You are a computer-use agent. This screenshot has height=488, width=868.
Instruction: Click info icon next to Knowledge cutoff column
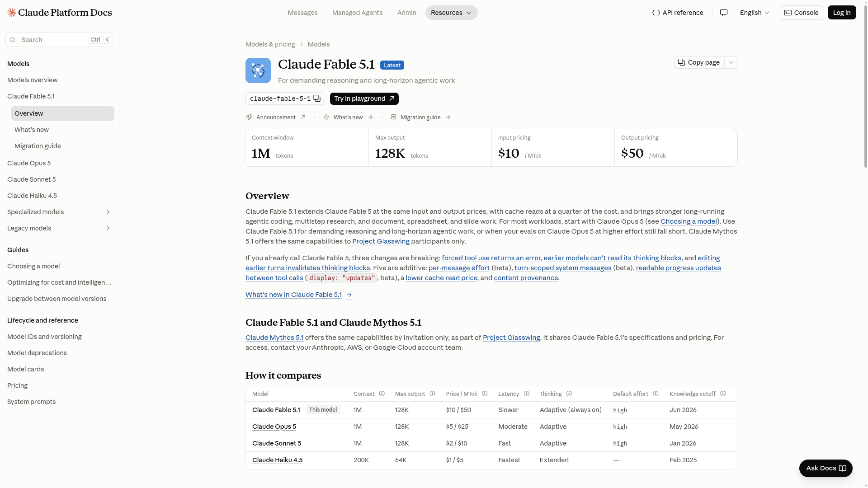[x=723, y=394]
